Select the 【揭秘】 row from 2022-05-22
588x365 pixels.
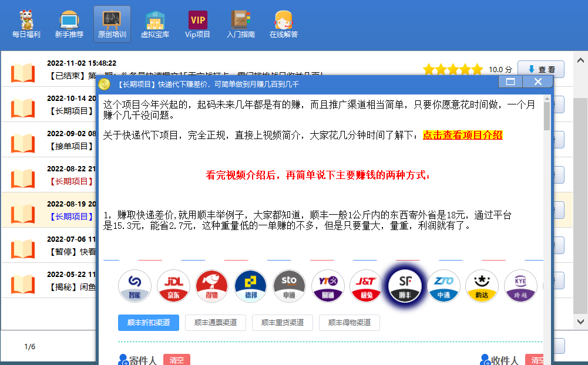tap(49, 280)
